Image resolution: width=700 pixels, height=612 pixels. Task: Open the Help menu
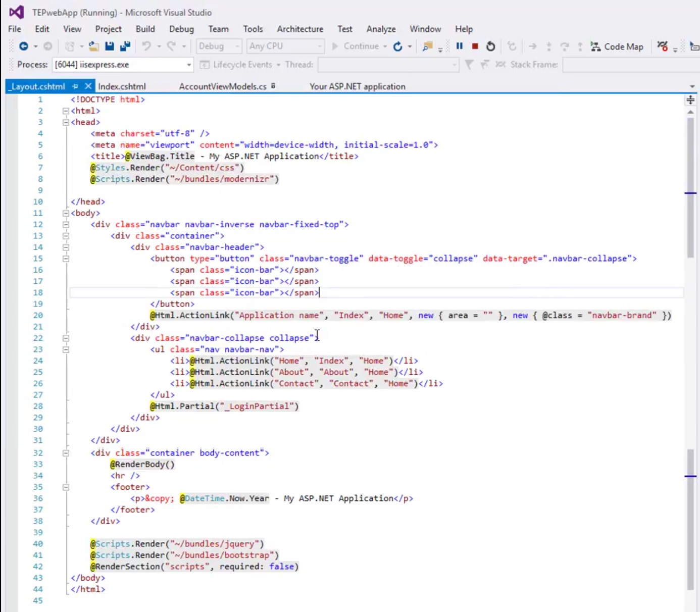(x=464, y=29)
